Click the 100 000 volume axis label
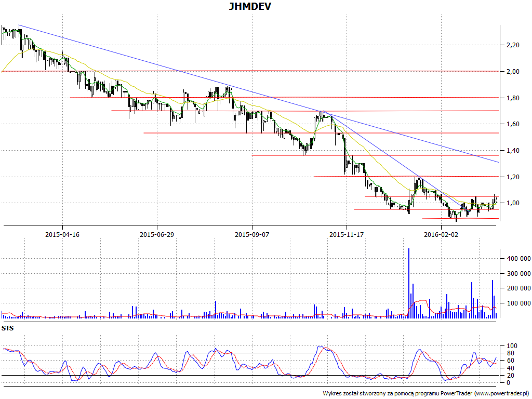532x399 pixels. pos(518,303)
